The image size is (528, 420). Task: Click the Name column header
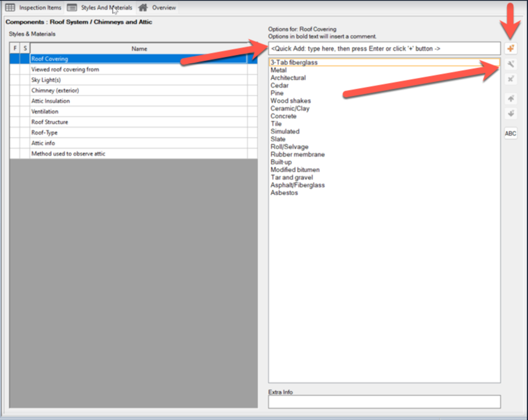tap(139, 49)
